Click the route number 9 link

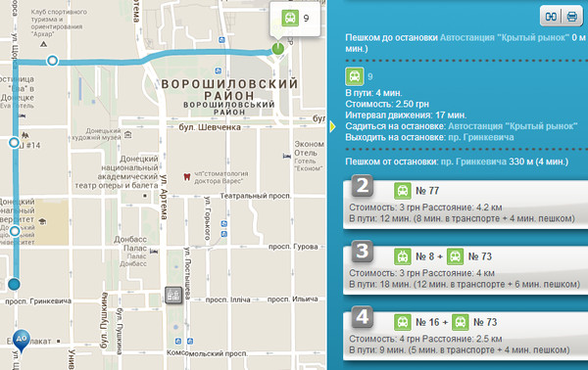pyautogui.click(x=370, y=76)
